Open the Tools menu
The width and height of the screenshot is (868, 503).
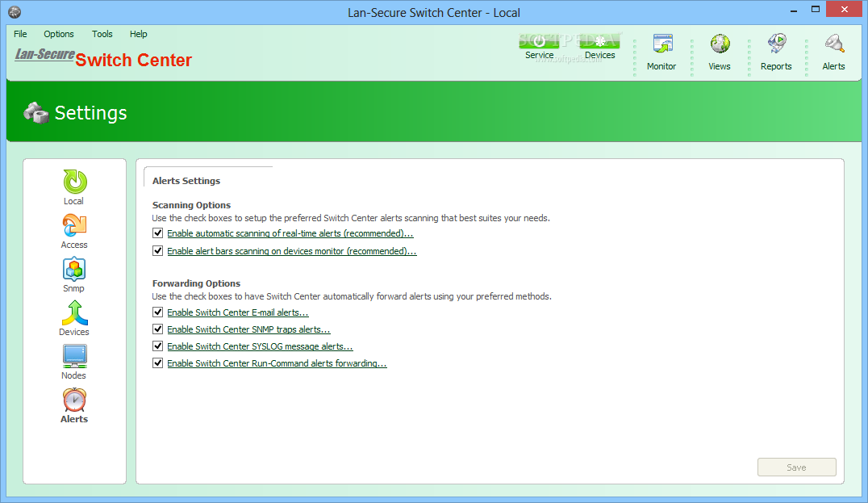click(102, 34)
